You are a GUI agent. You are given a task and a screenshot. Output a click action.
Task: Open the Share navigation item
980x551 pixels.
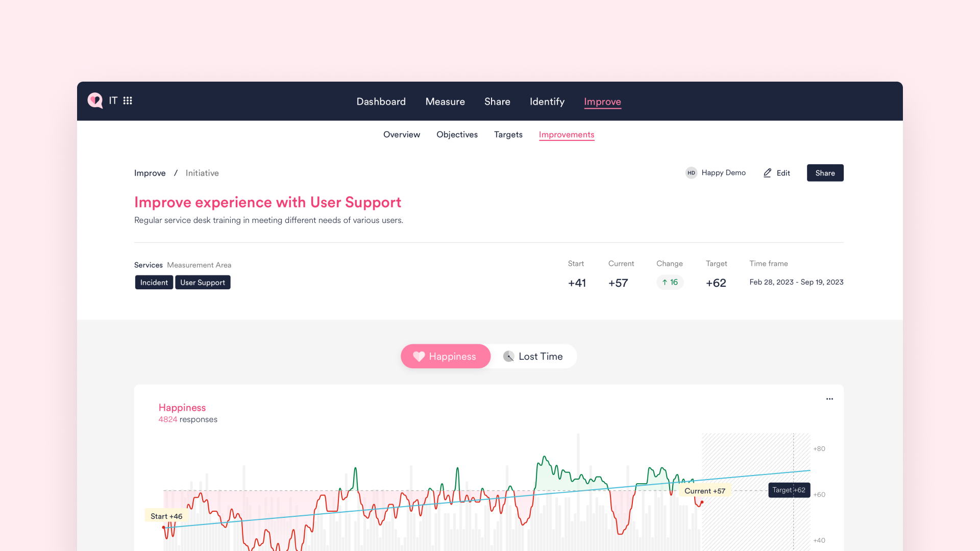point(497,102)
